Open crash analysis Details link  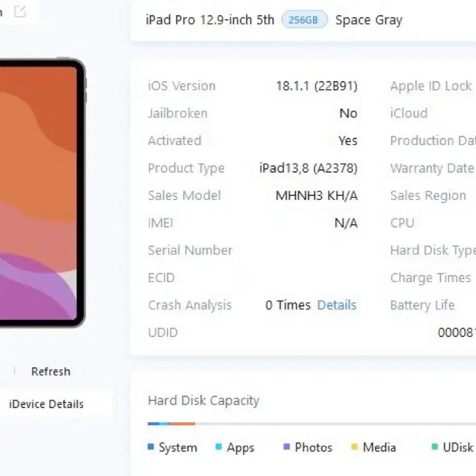click(x=337, y=305)
